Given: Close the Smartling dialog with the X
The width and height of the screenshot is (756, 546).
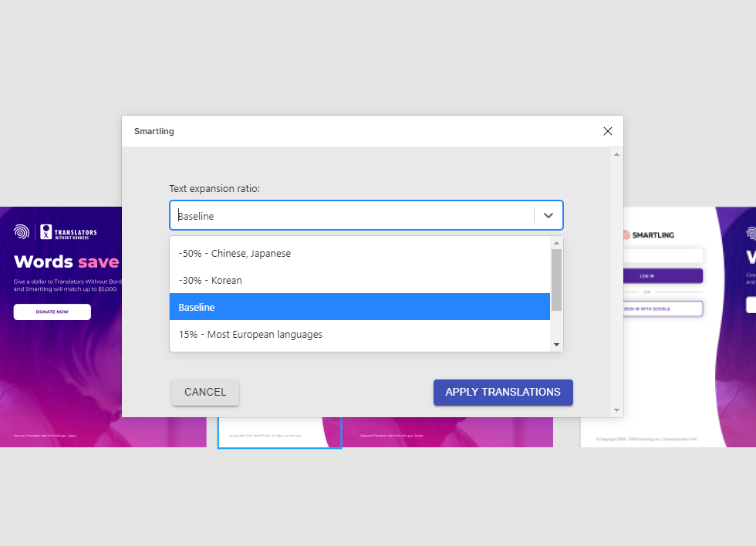Looking at the screenshot, I should point(608,131).
